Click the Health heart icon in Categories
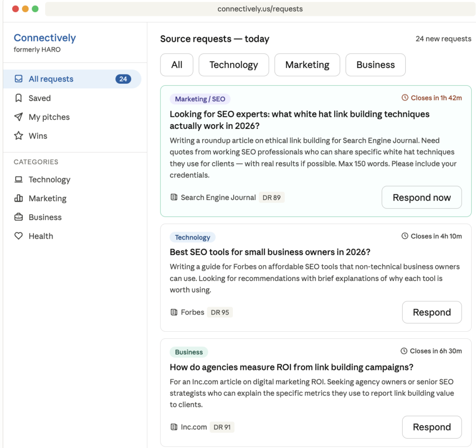This screenshot has height=448, width=476. point(19,236)
